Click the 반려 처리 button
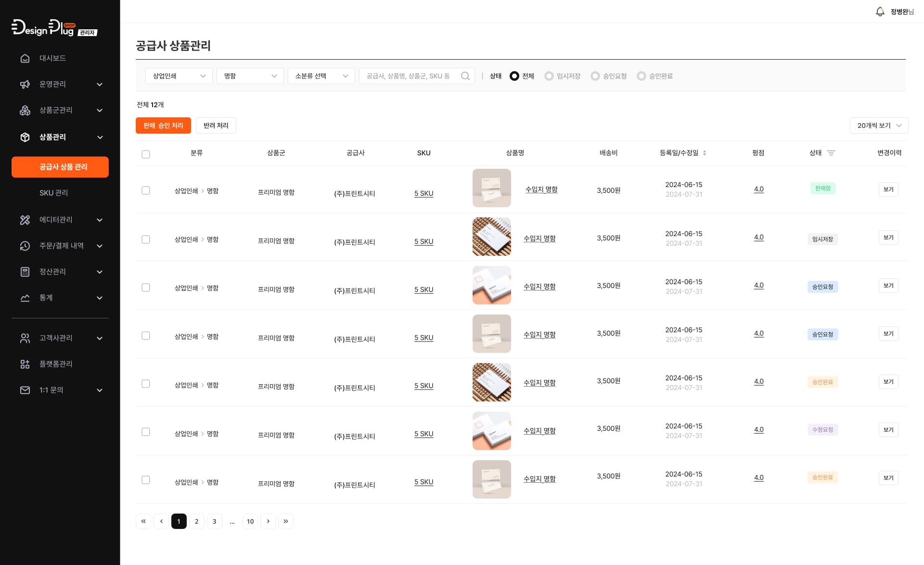The height and width of the screenshot is (565, 924). point(216,126)
